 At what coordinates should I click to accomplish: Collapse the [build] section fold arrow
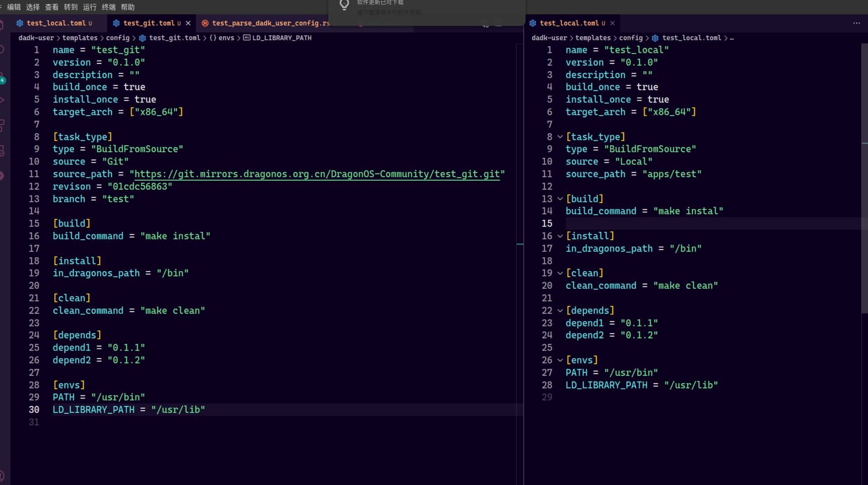tap(560, 199)
